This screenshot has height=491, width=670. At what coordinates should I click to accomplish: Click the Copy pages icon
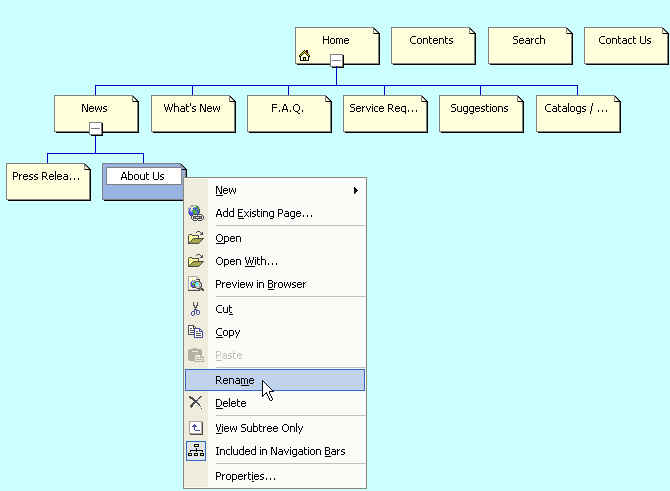point(195,332)
